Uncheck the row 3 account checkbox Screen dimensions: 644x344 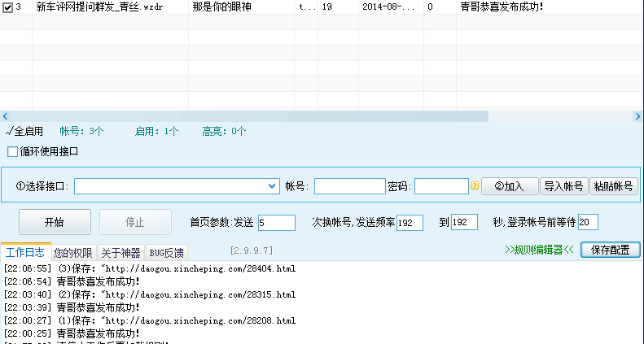8,7
